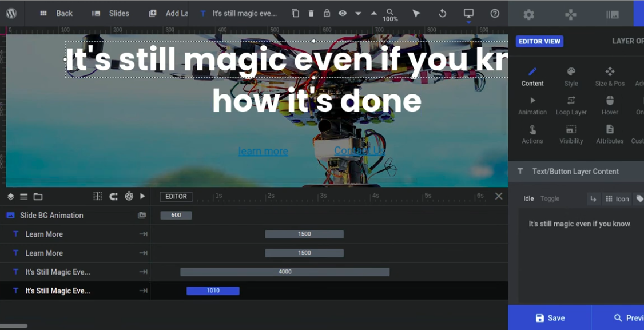The width and height of the screenshot is (644, 330).
Task: Delete the selected layer with trash icon
Action: [x=311, y=13]
